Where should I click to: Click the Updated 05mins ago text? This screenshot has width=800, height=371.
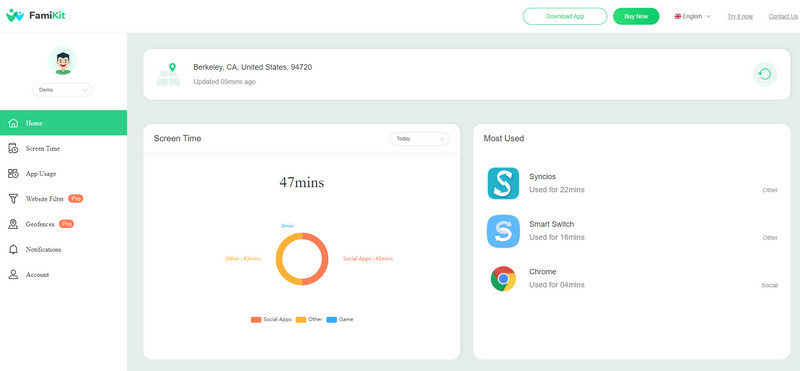(224, 82)
